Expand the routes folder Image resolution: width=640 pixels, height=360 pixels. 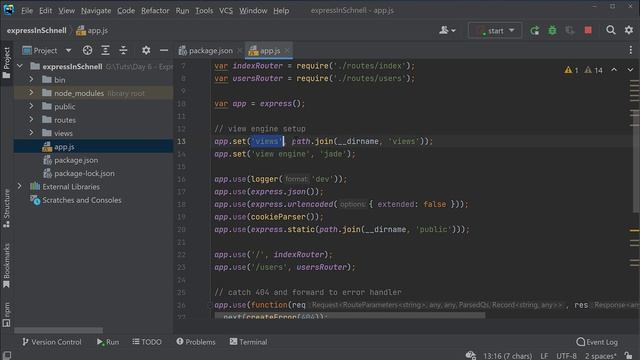(31, 120)
